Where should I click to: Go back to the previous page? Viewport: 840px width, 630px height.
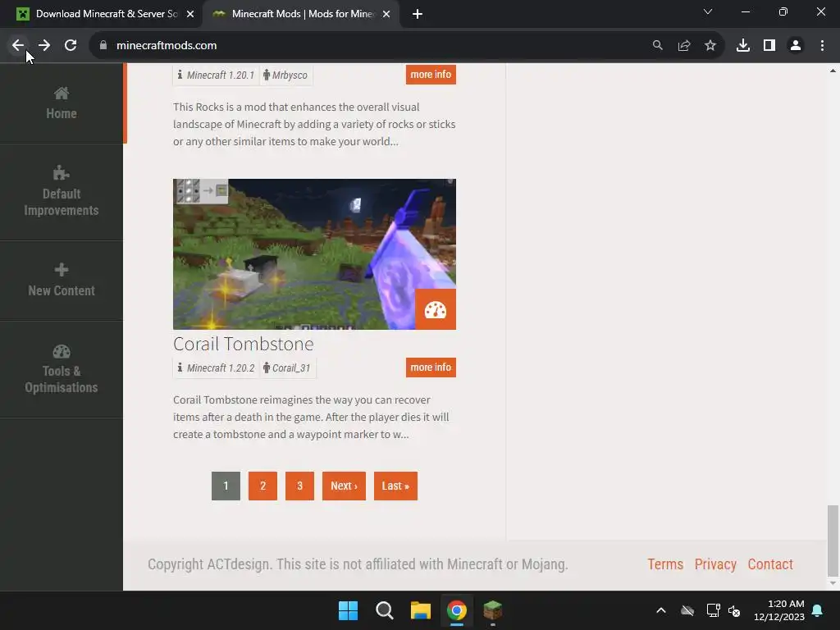(x=18, y=46)
